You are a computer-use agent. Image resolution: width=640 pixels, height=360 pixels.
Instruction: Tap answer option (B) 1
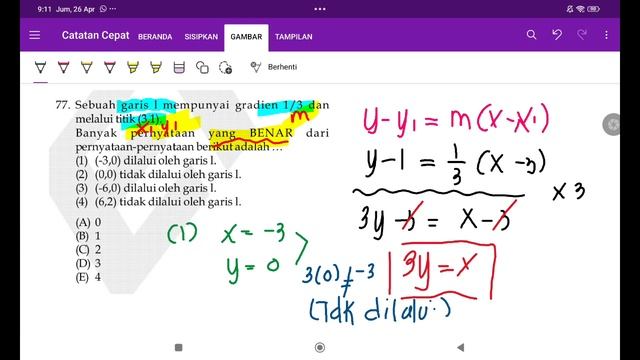(88, 236)
